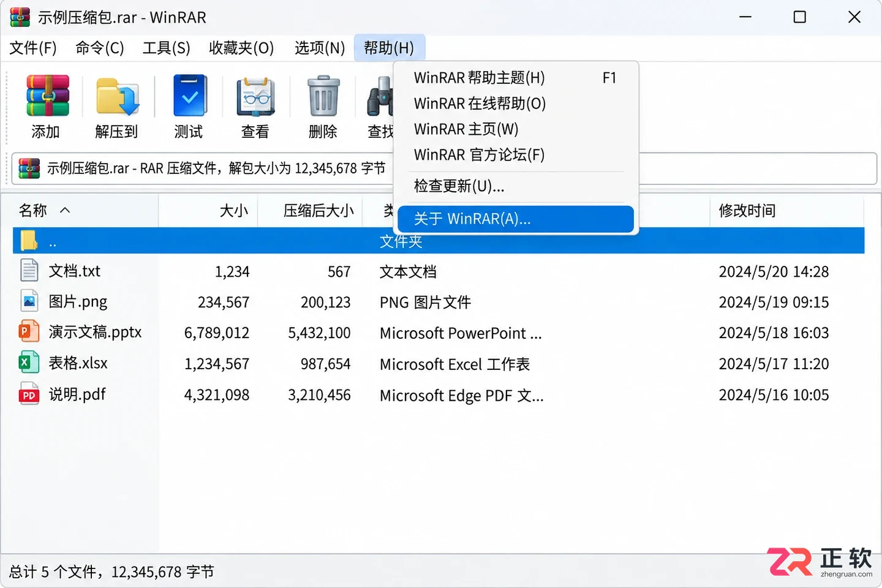Click the size value 4,321,098
882x588 pixels.
[217, 395]
